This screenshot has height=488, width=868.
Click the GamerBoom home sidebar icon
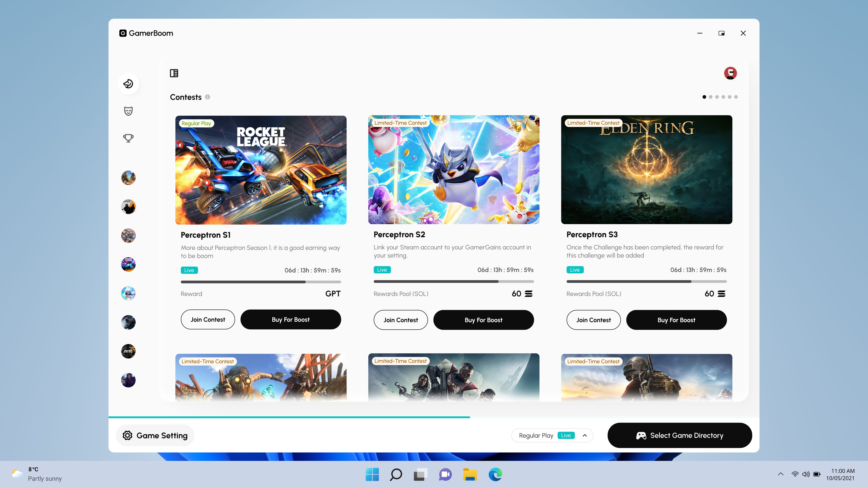[128, 84]
